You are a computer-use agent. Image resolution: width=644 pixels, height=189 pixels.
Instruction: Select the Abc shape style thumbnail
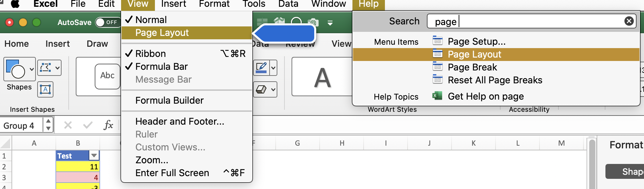pos(107,76)
